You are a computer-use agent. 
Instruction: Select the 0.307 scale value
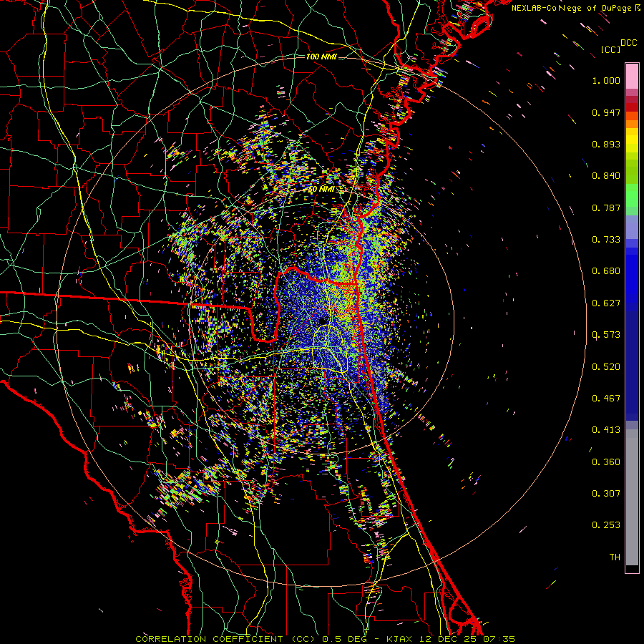point(606,494)
